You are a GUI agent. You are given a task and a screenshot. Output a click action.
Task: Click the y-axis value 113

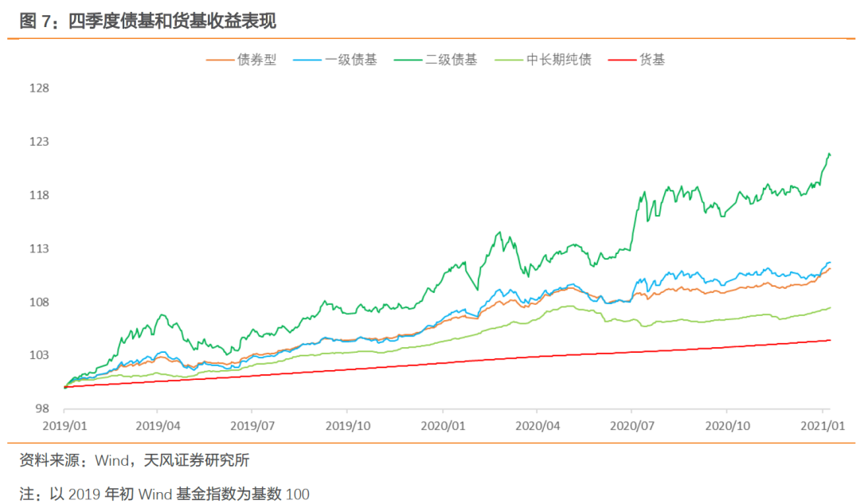pos(39,248)
